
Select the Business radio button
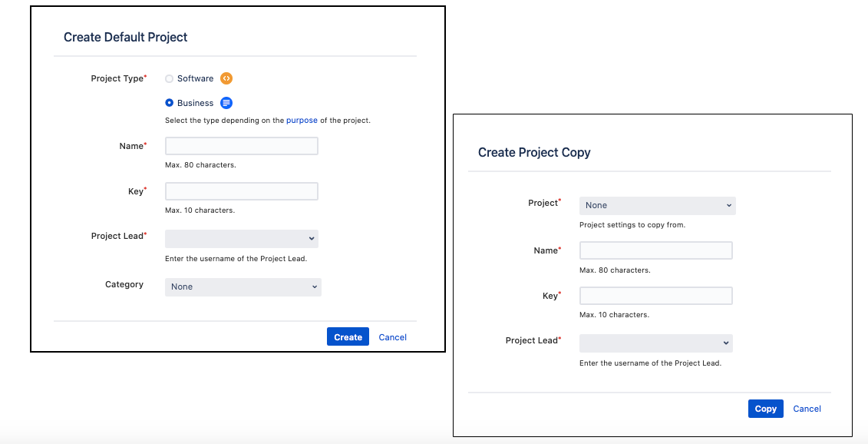[170, 103]
